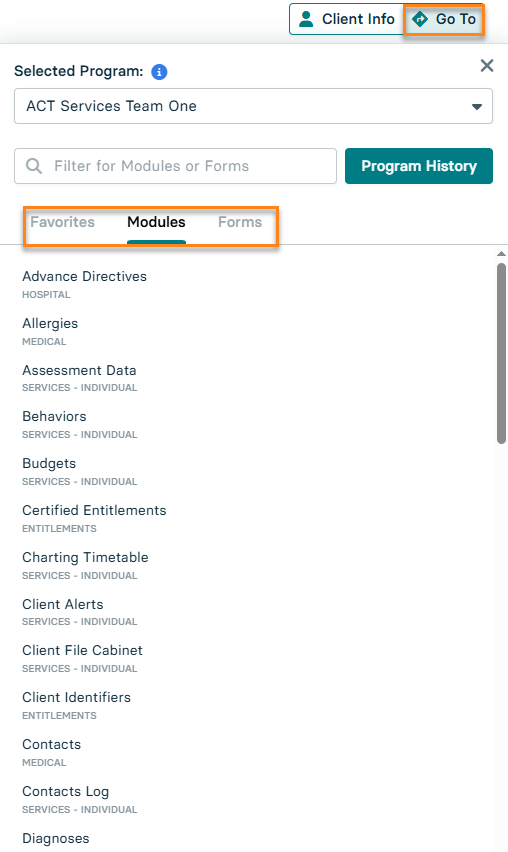
Task: Open the Client Info button
Action: coord(347,19)
